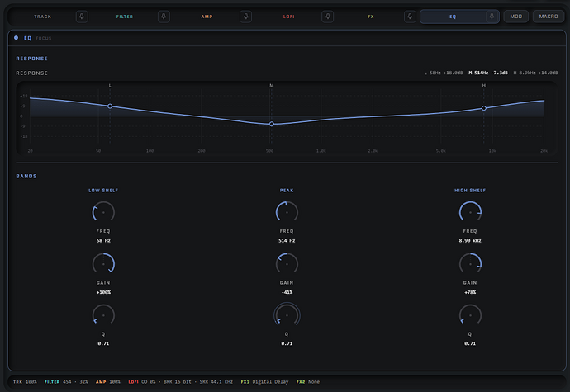
Task: Click FX1 Digital Delay status entry
Action: pyautogui.click(x=264, y=382)
